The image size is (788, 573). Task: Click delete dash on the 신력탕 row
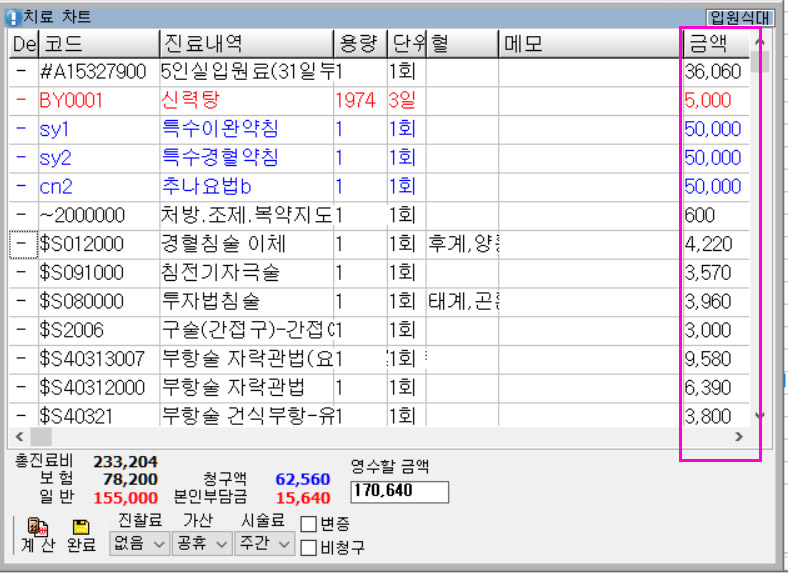[x=21, y=101]
